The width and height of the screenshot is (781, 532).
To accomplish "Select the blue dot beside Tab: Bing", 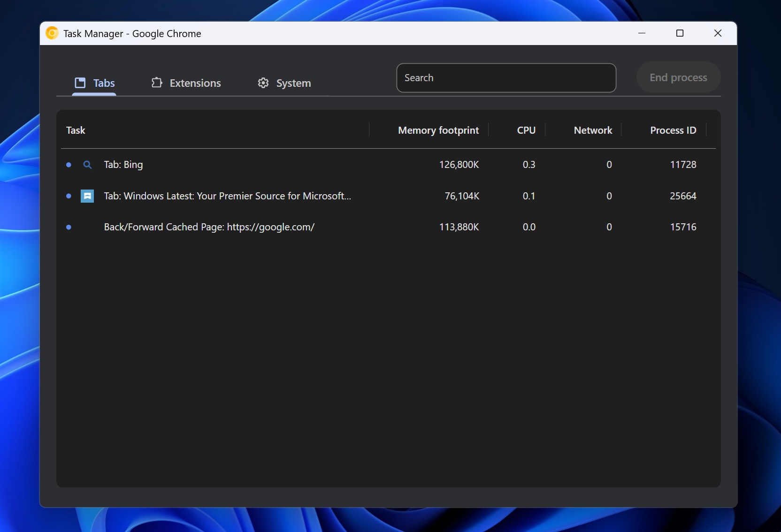I will pyautogui.click(x=69, y=165).
